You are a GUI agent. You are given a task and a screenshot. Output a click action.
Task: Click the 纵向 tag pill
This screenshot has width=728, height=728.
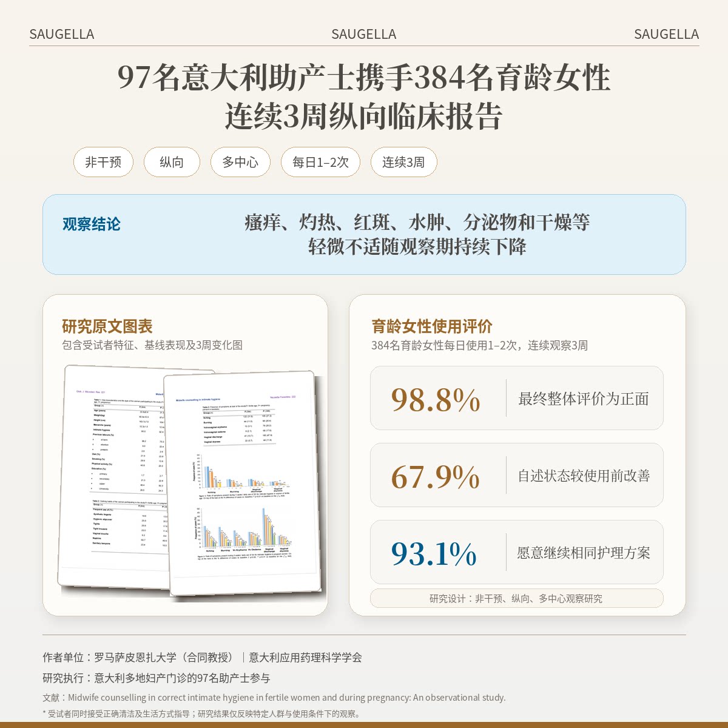point(172,162)
